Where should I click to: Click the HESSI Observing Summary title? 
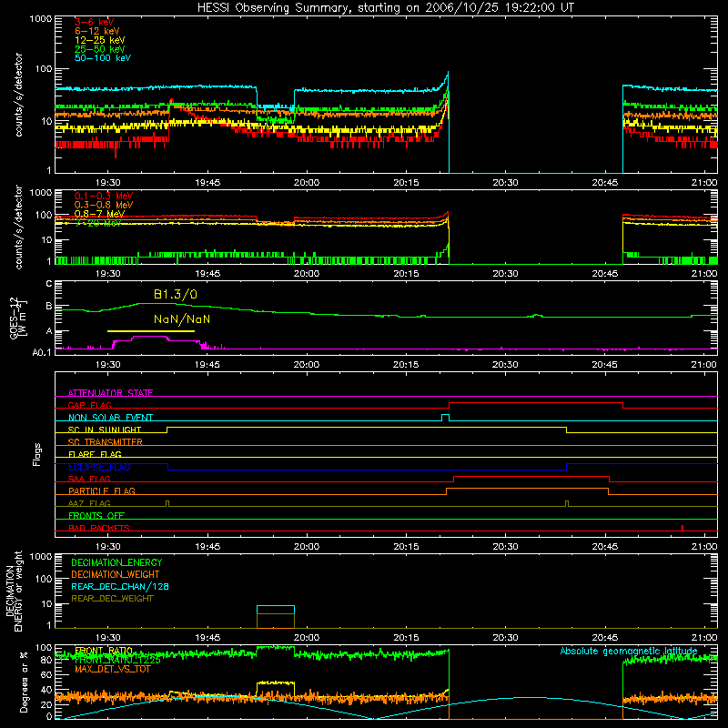[x=386, y=8]
